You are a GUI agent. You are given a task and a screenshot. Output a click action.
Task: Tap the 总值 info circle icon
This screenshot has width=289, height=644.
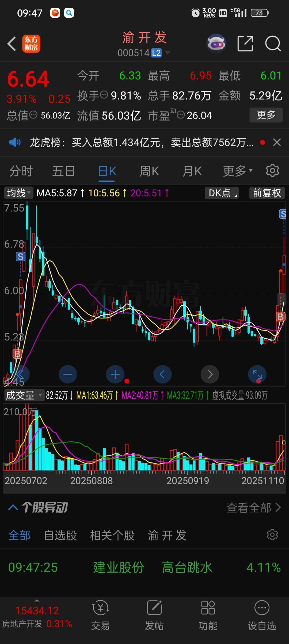point(33,115)
